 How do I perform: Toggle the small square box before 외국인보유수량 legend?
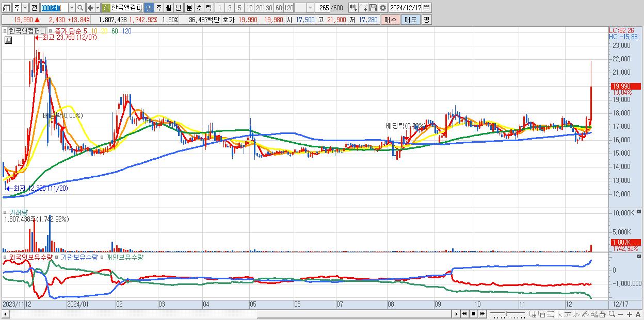6,257
